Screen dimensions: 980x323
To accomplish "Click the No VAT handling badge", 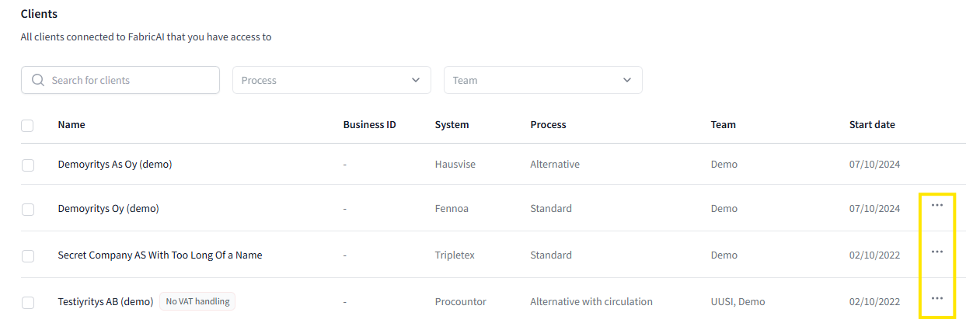I will pyautogui.click(x=197, y=301).
